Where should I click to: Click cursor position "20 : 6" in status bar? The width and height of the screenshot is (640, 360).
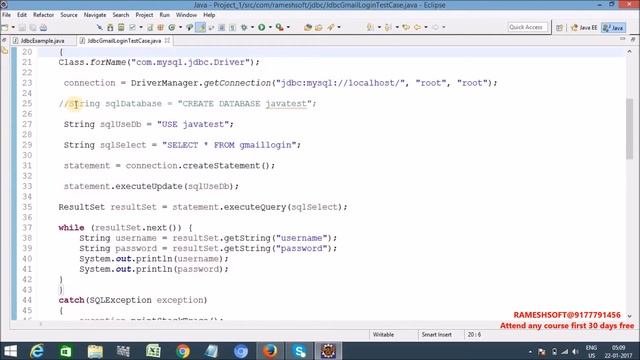[474, 335]
